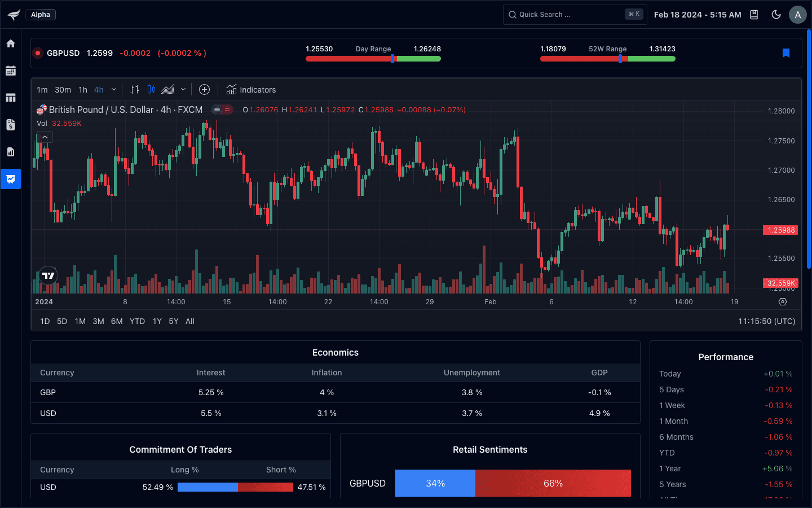The width and height of the screenshot is (812, 508).
Task: Click the current price label 1.25988
Action: coord(780,230)
